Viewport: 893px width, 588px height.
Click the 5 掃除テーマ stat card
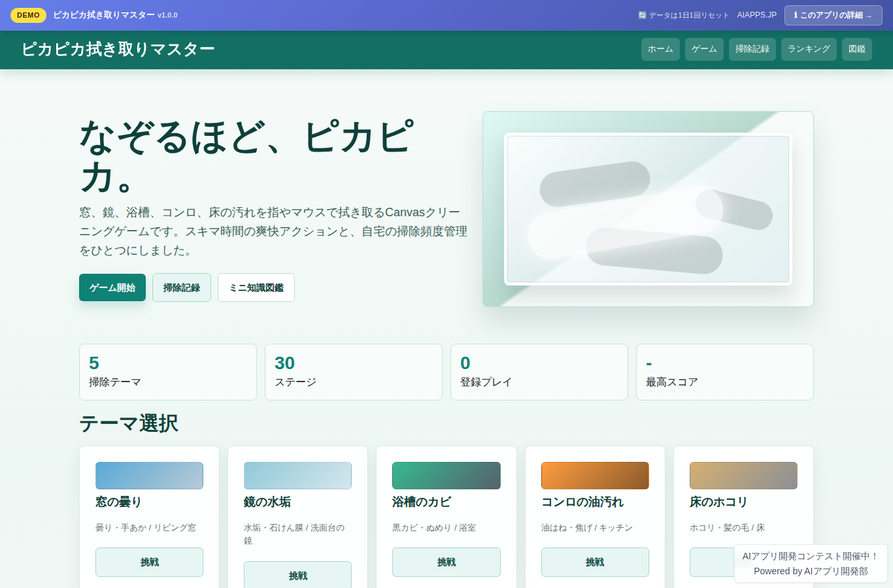(168, 372)
